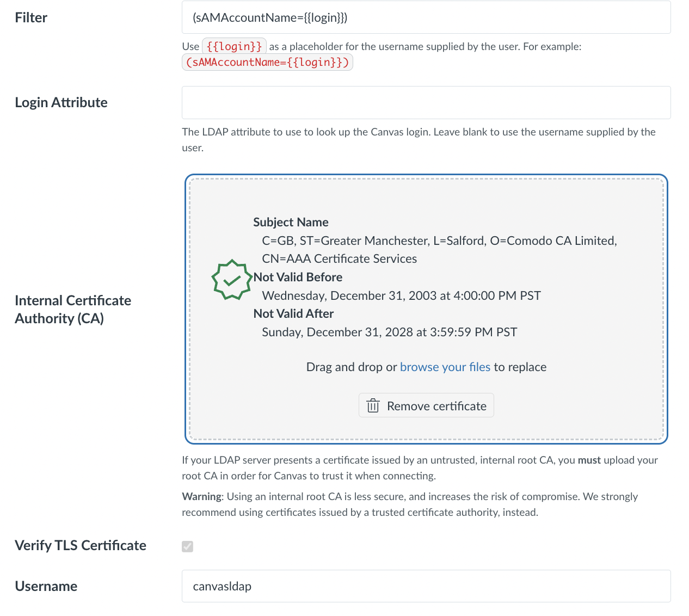
Task: Click the Remove certificate button
Action: click(x=426, y=405)
